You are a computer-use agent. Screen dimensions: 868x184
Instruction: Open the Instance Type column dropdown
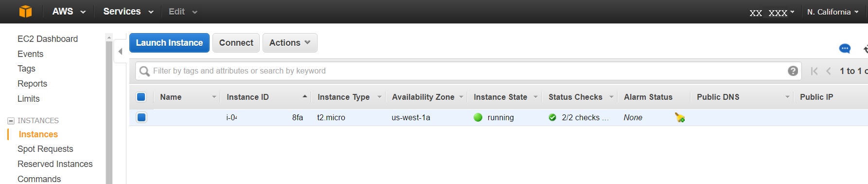point(379,97)
